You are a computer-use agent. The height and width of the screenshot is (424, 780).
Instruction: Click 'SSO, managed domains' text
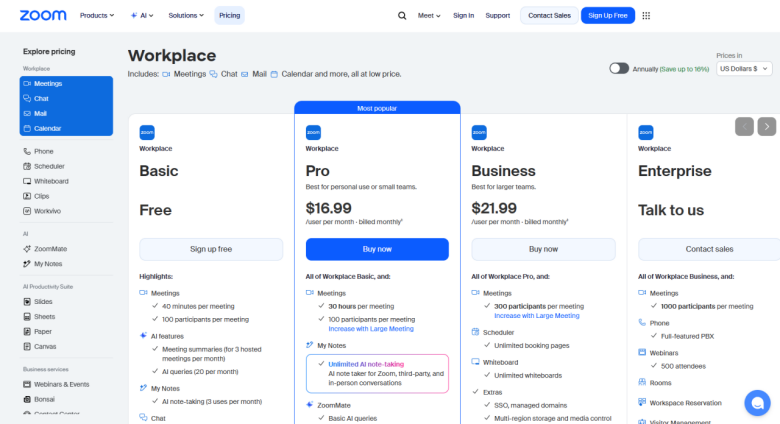click(530, 406)
